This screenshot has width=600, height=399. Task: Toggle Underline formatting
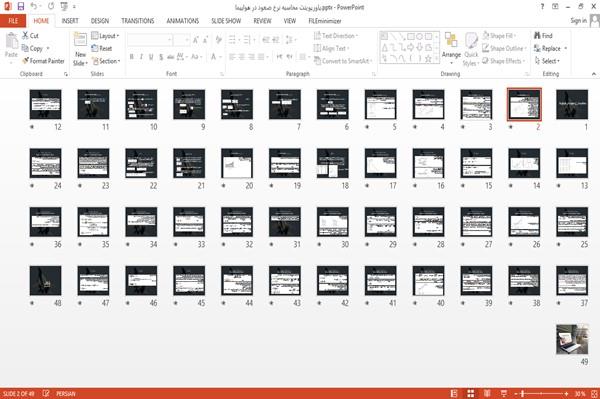[x=151, y=57]
